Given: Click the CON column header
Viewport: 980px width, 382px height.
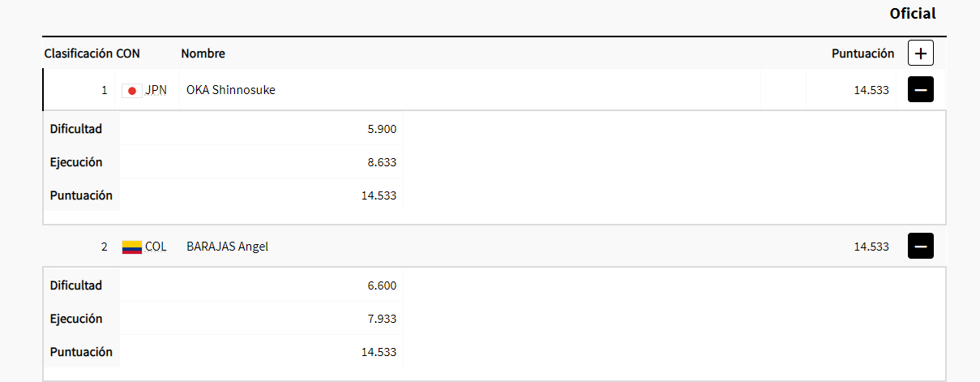Looking at the screenshot, I should pos(128,54).
